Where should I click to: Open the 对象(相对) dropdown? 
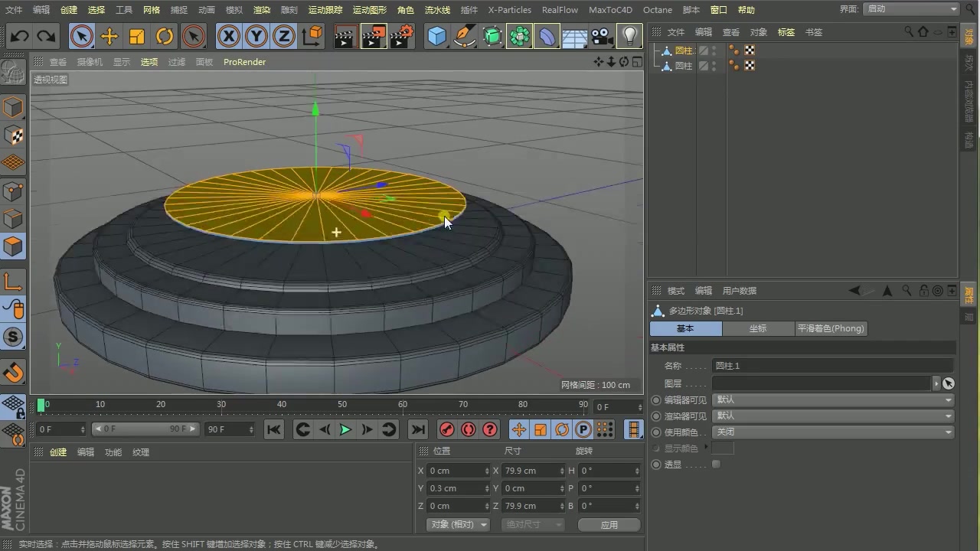click(457, 524)
